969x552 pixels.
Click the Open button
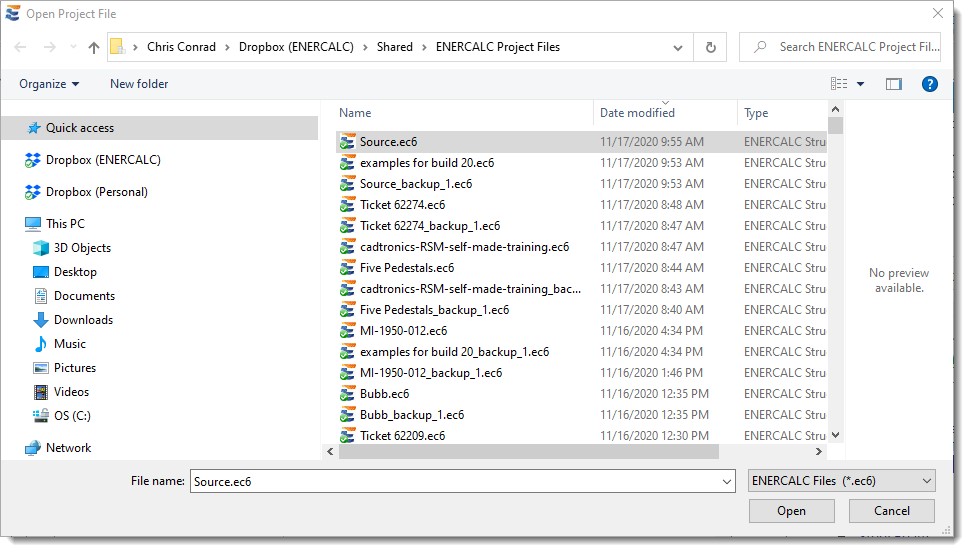point(791,511)
